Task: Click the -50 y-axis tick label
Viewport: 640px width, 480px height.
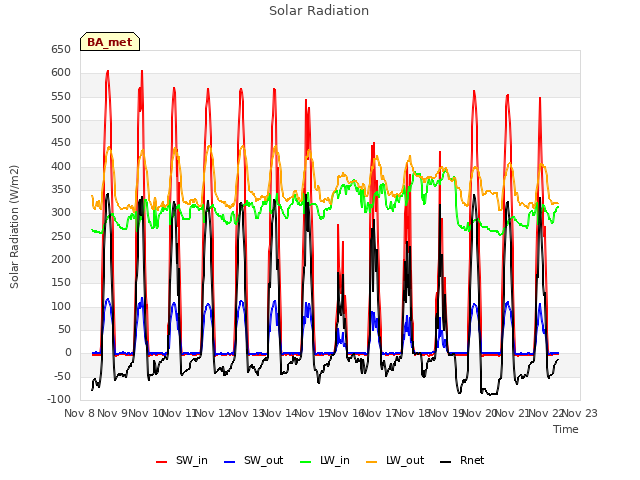Action: pos(61,376)
